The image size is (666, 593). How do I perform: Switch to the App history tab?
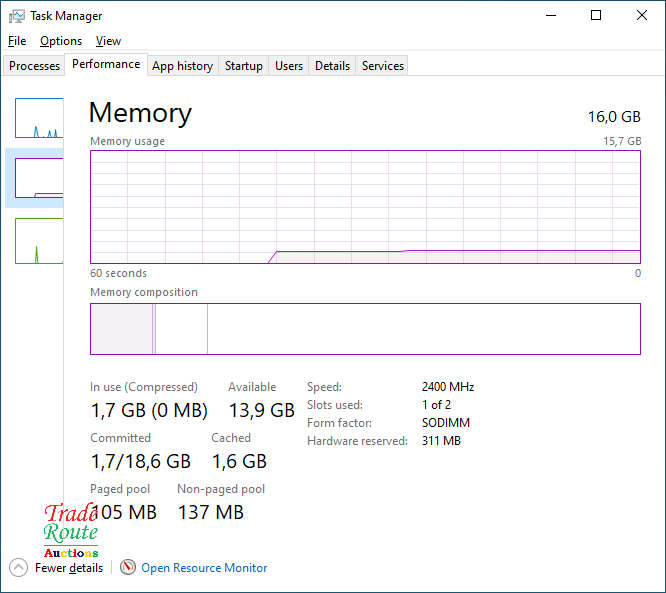point(182,66)
